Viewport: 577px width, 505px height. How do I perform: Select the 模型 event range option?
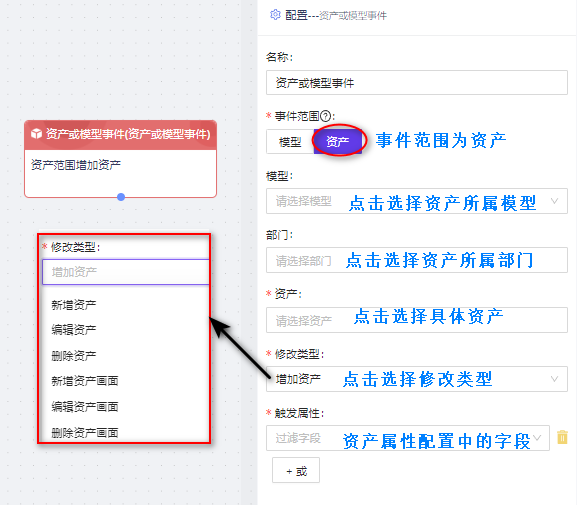(290, 142)
